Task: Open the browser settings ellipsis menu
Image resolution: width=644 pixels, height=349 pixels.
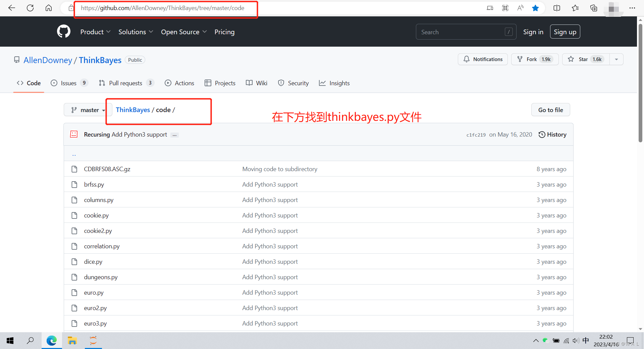Action: click(632, 8)
